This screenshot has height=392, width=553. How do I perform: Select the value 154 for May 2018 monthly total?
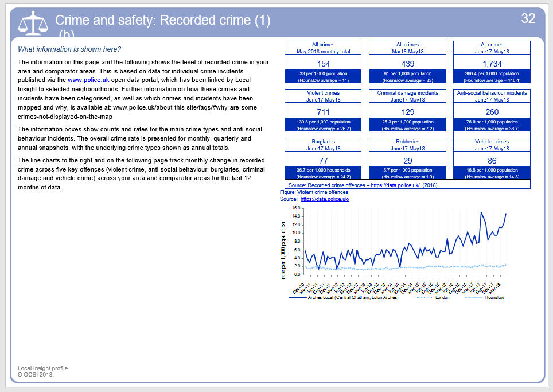tap(323, 64)
